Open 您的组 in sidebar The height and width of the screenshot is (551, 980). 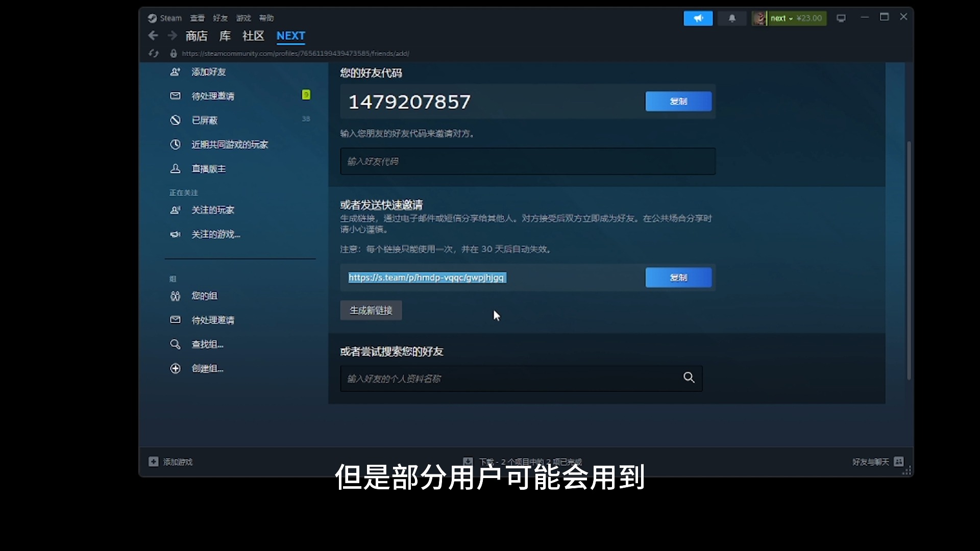coord(205,296)
